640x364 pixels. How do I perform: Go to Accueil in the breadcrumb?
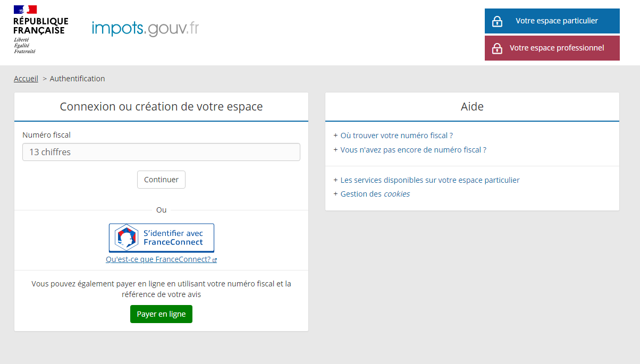click(x=26, y=79)
